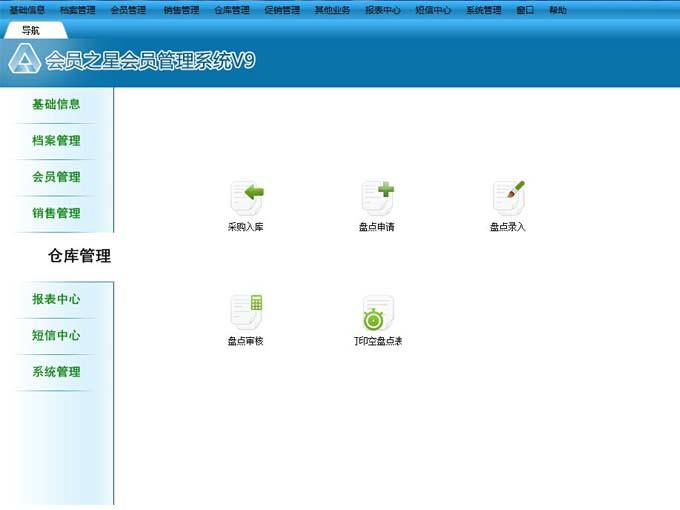Go to 会员管理 in the sidebar
680x510 pixels.
[56, 177]
